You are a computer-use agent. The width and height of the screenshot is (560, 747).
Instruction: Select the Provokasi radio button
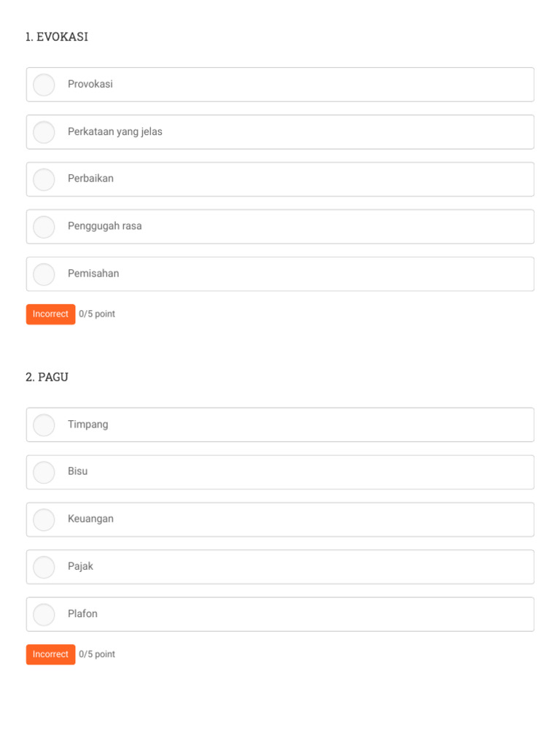(44, 85)
